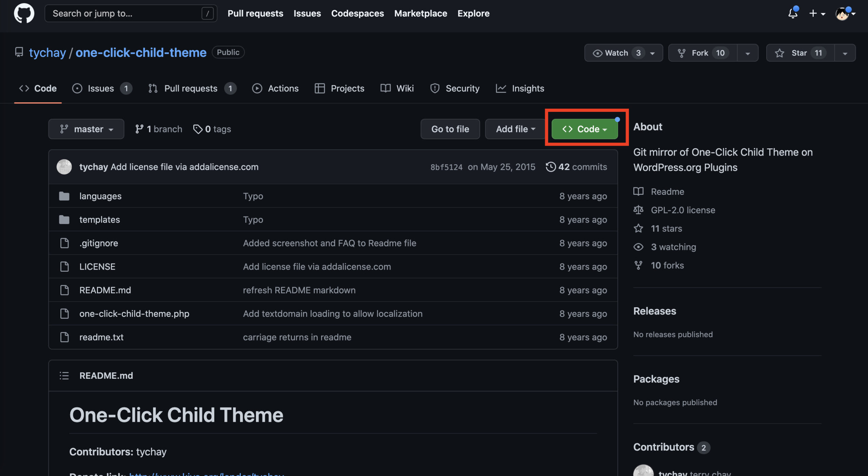
Task: Open the Packages heading link
Action: 656,379
